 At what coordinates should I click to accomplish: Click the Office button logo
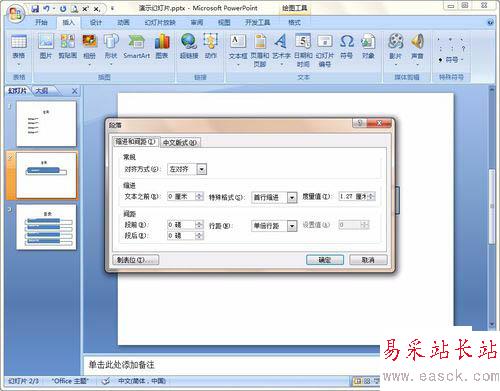pos(15,14)
